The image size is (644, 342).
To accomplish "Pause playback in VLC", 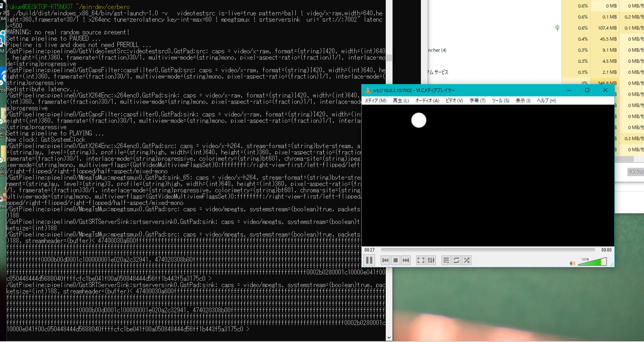I will point(369,260).
